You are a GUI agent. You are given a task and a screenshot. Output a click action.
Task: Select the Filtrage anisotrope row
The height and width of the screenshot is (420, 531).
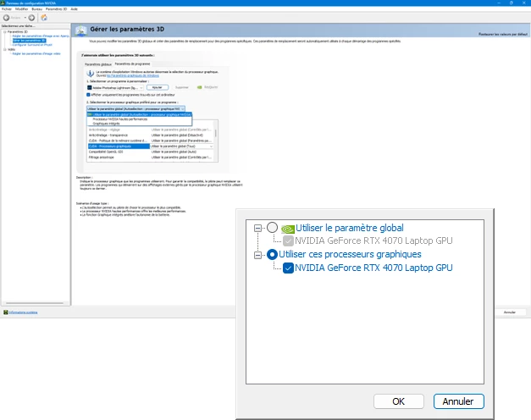tap(150, 157)
